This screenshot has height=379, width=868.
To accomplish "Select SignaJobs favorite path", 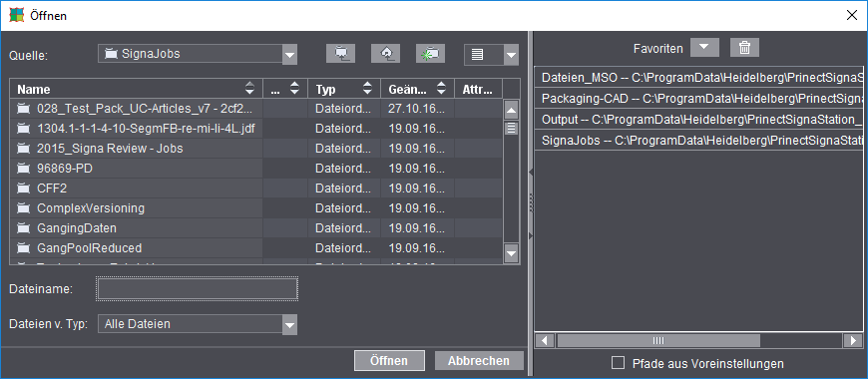I will point(698,140).
